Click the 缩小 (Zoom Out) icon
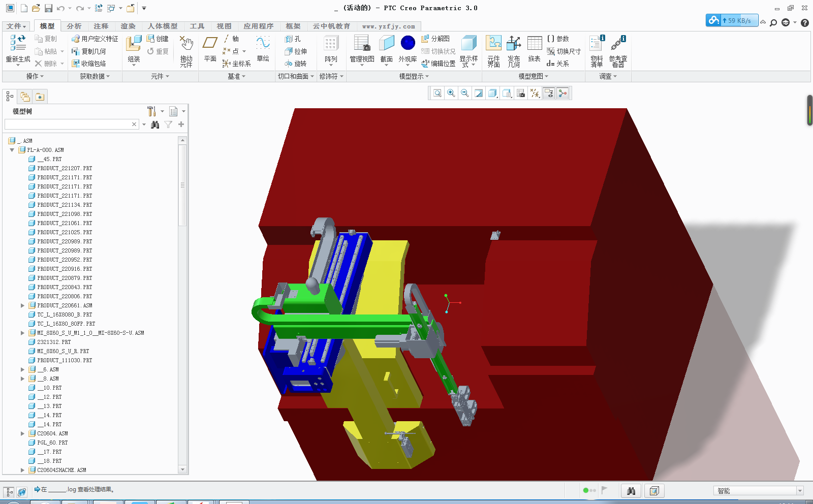This screenshot has height=504, width=813. [464, 93]
